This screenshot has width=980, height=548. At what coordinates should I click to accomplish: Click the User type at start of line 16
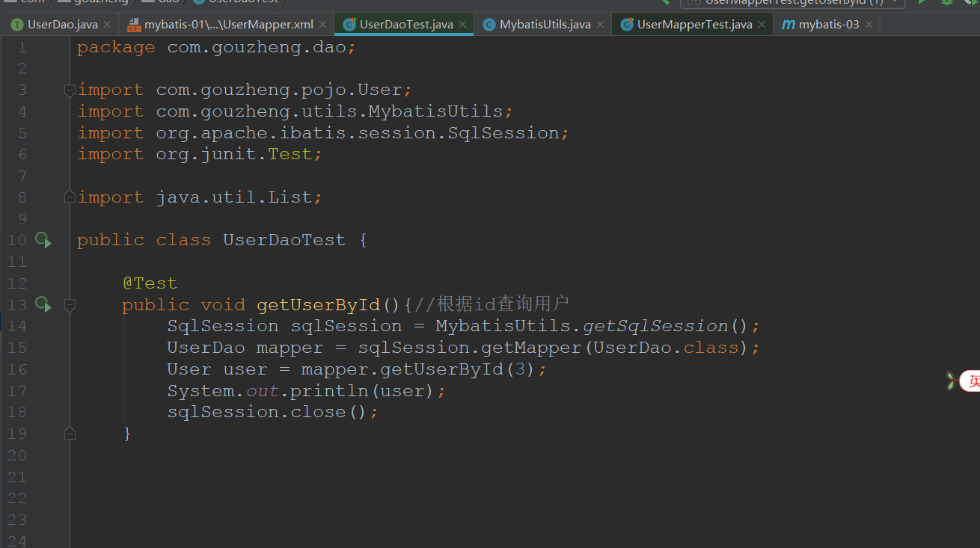[189, 369]
